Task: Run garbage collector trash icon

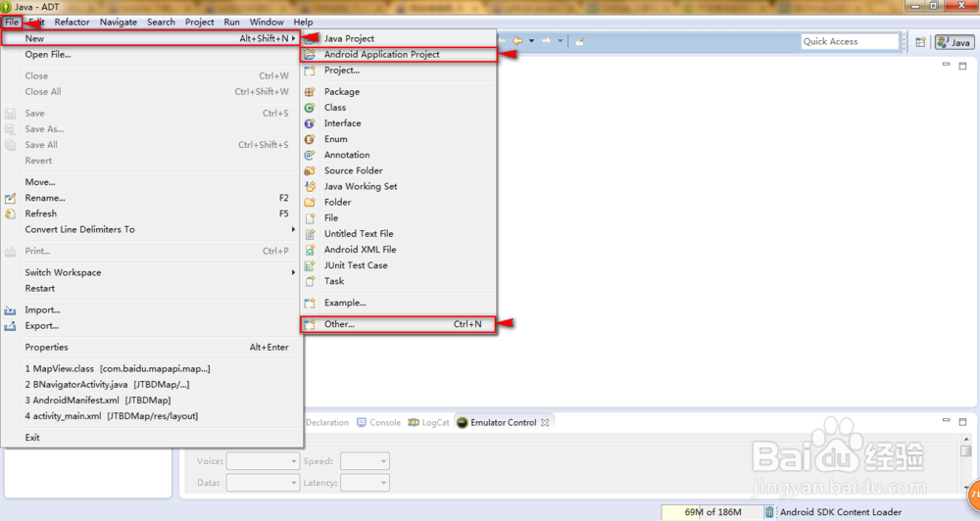Action: click(x=769, y=512)
